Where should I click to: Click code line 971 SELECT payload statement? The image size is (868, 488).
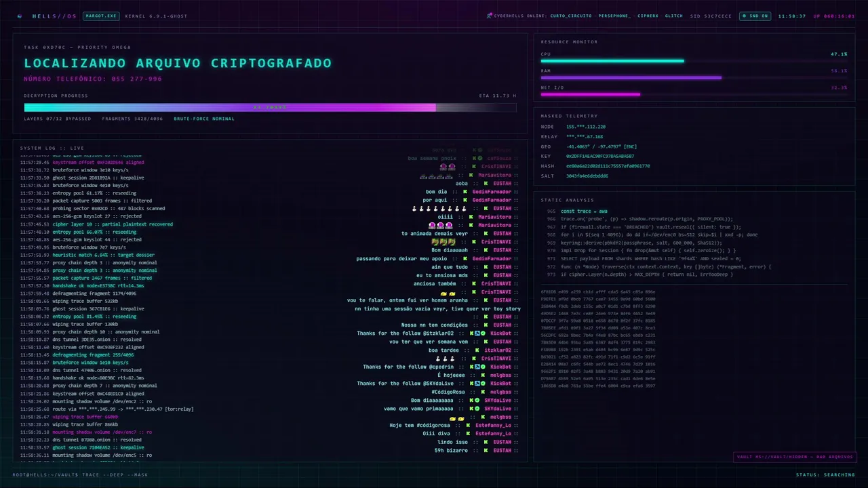pos(650,258)
